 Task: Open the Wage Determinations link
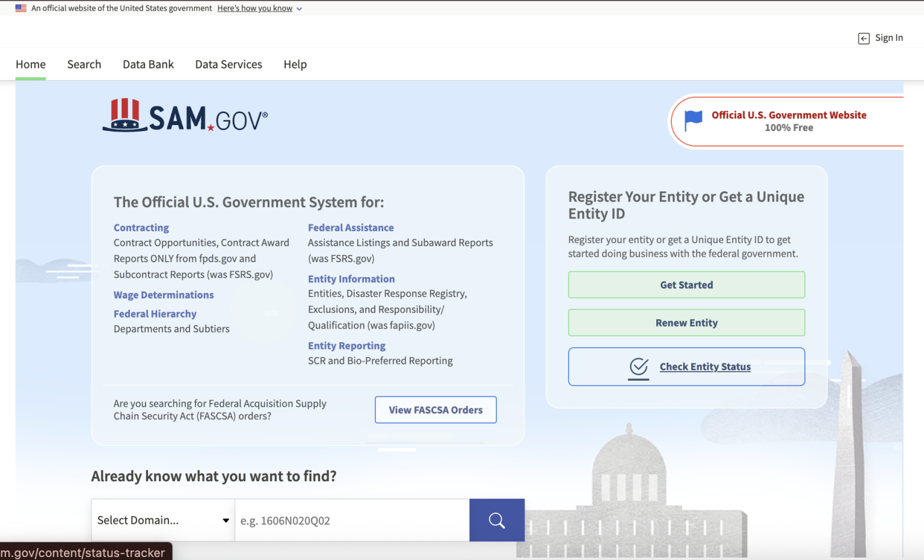click(164, 295)
